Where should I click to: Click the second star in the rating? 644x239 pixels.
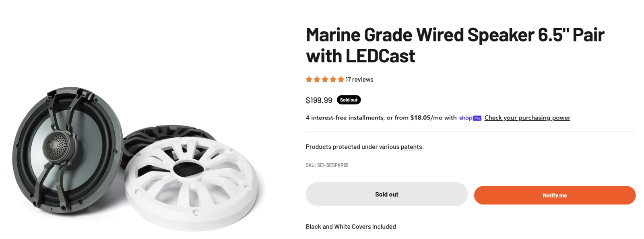(x=316, y=79)
